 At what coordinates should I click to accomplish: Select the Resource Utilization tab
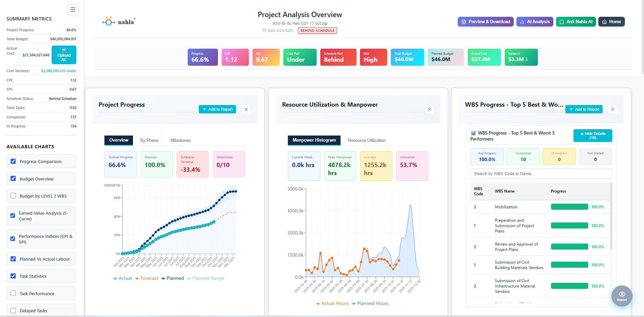[366, 140]
